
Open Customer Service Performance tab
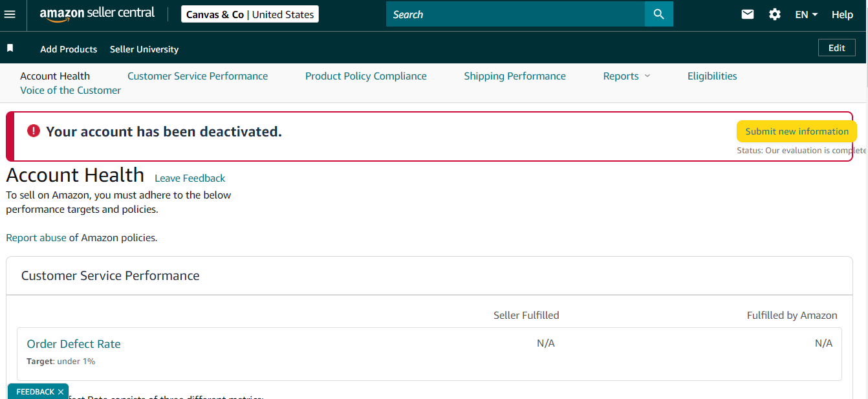(x=197, y=76)
